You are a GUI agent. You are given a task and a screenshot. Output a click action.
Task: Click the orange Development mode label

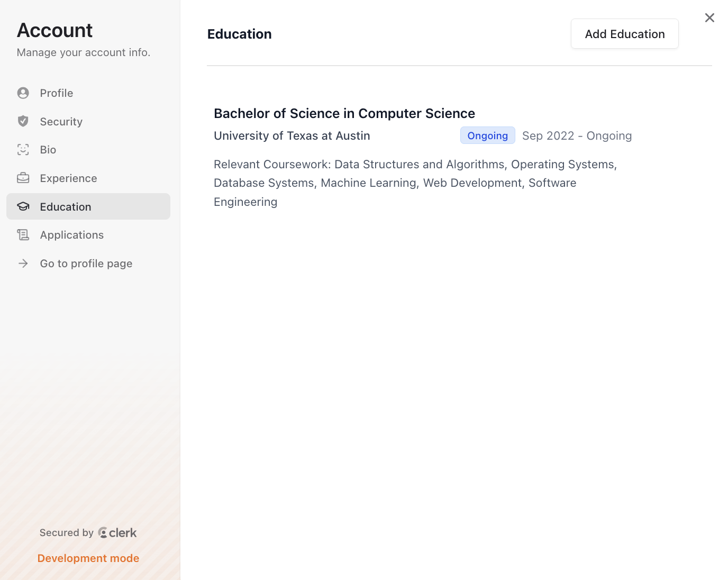[88, 558]
